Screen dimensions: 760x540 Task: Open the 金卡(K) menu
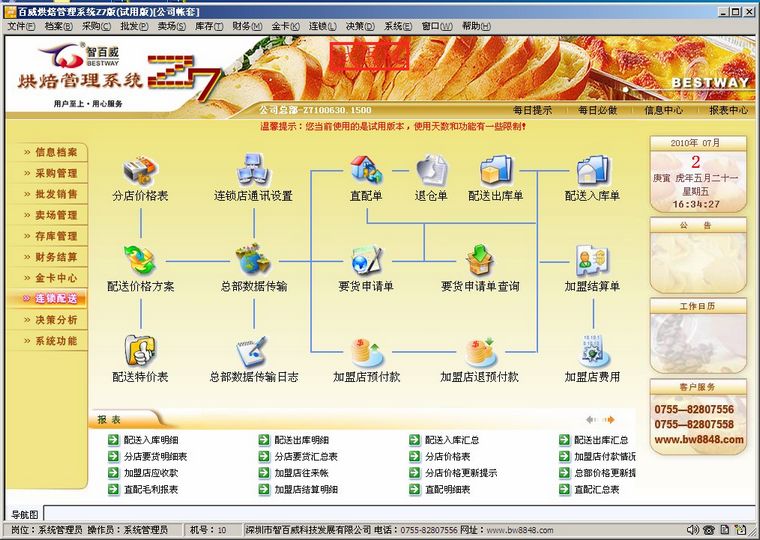point(285,26)
